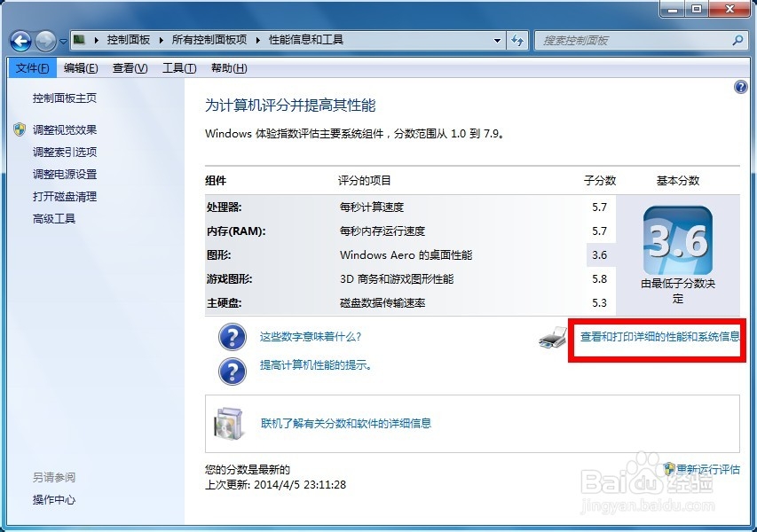
Task: Click the back navigation arrow
Action: click(20, 40)
